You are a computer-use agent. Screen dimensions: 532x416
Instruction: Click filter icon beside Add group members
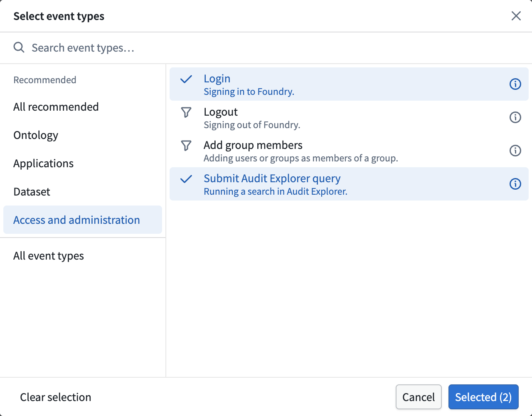click(x=186, y=146)
